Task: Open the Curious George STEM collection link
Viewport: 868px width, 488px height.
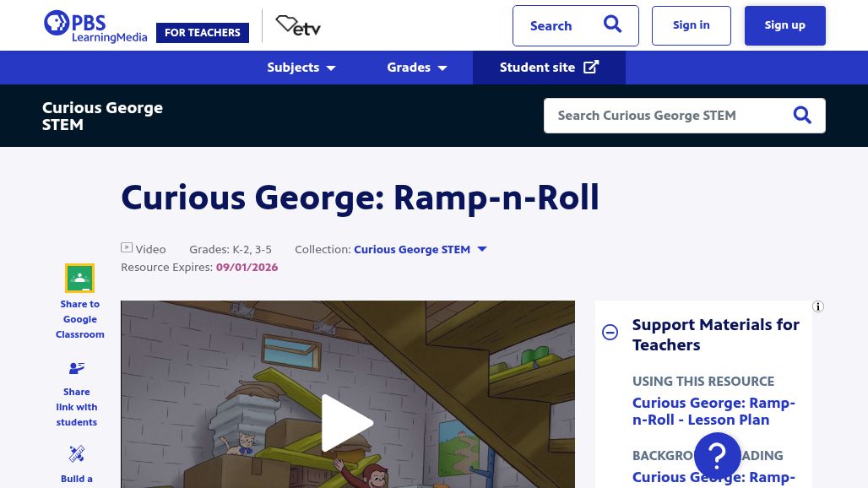Action: tap(412, 250)
